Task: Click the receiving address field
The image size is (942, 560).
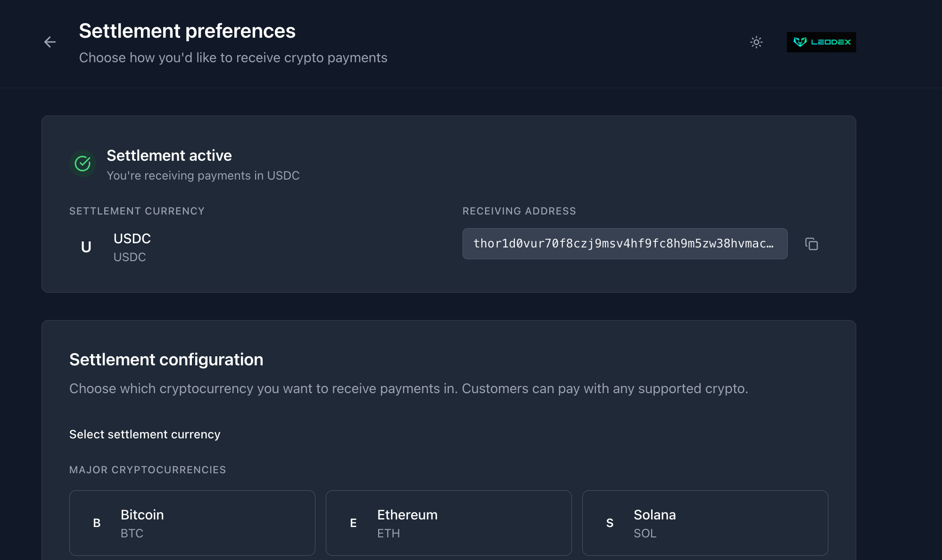Action: tap(624, 244)
